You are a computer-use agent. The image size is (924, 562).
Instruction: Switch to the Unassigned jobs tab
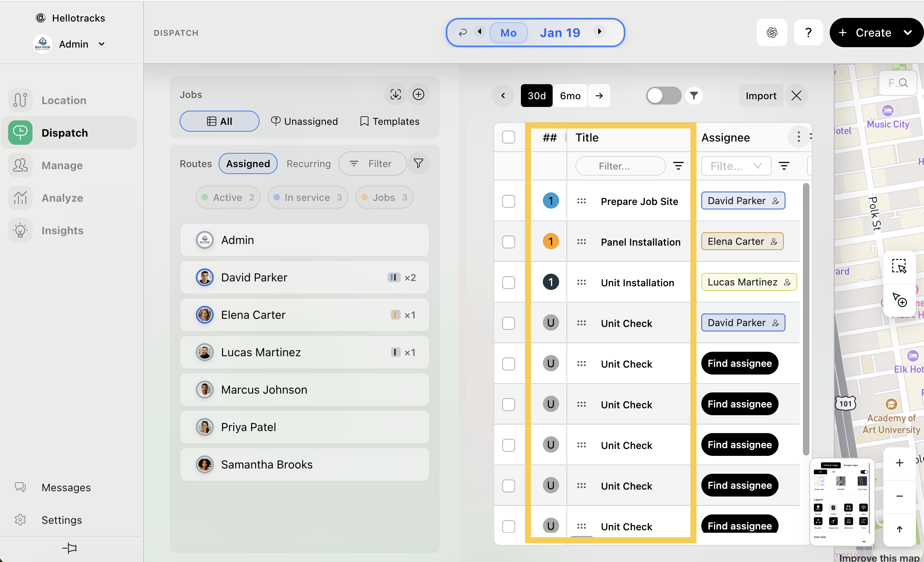pos(304,121)
